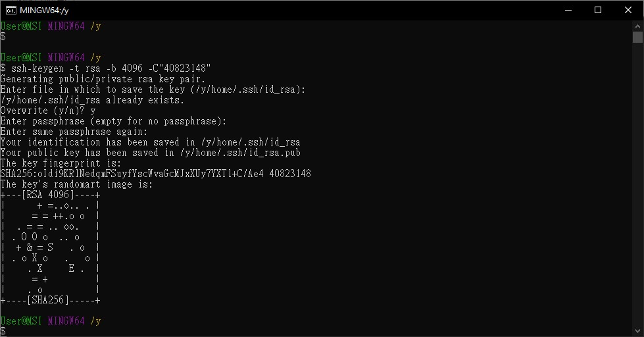Maximize the MINGW64 terminal window

click(598, 10)
